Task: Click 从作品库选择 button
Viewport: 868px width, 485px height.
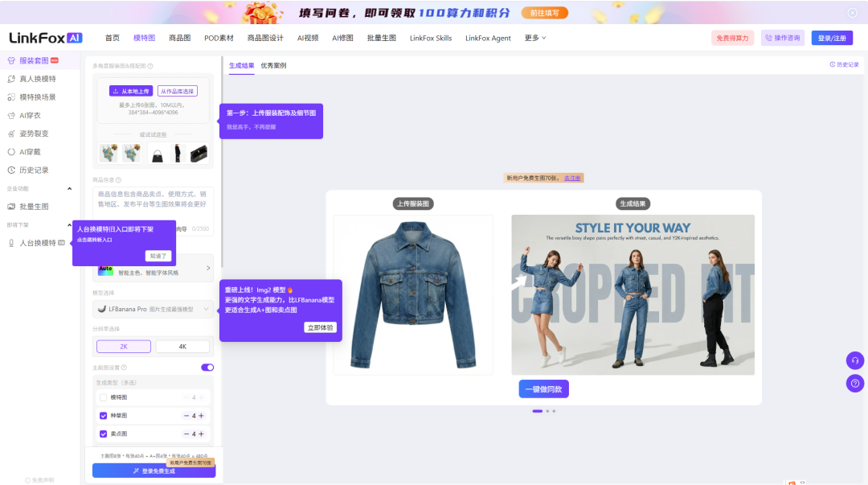Action: coord(177,91)
